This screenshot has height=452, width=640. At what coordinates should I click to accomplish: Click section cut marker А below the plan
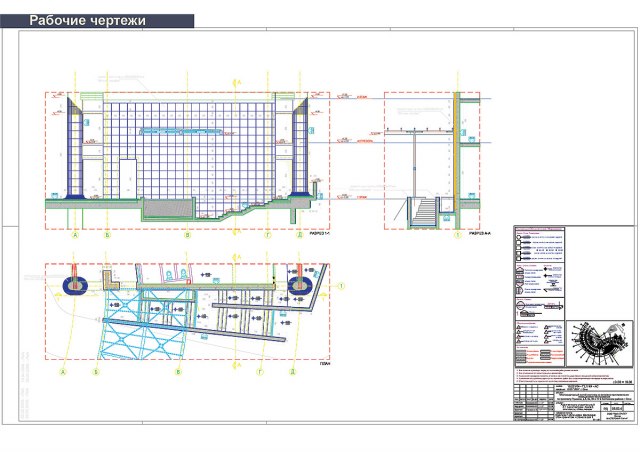[x=237, y=365]
